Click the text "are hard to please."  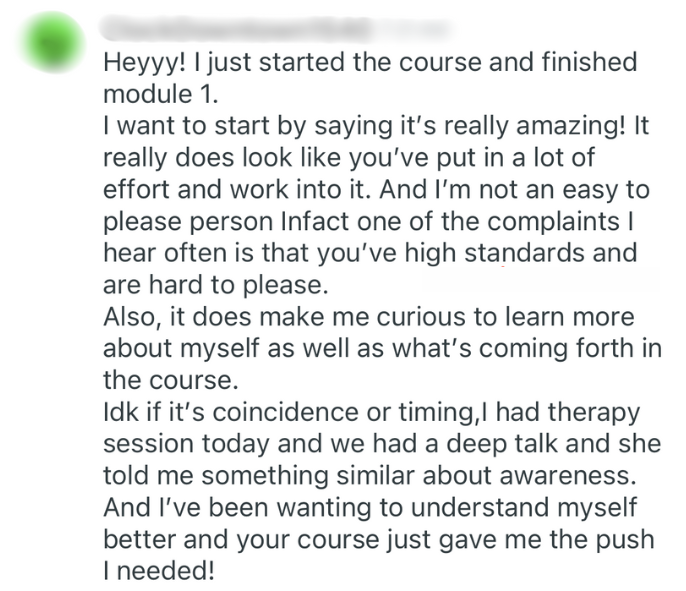click(x=214, y=286)
